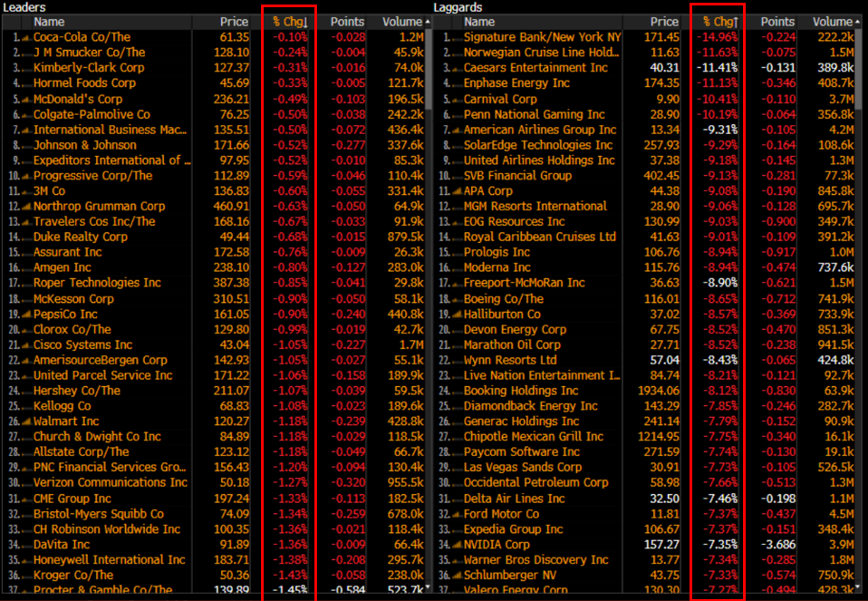Click the Leaders table scrollbar thumb
Image resolution: width=868 pixels, height=601 pixels.
(x=428, y=69)
